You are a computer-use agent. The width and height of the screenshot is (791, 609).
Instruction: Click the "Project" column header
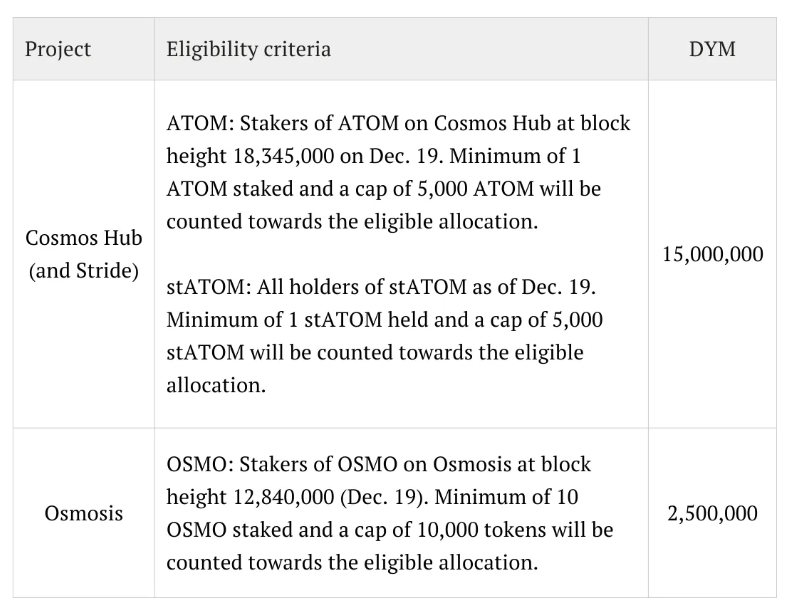tap(58, 49)
